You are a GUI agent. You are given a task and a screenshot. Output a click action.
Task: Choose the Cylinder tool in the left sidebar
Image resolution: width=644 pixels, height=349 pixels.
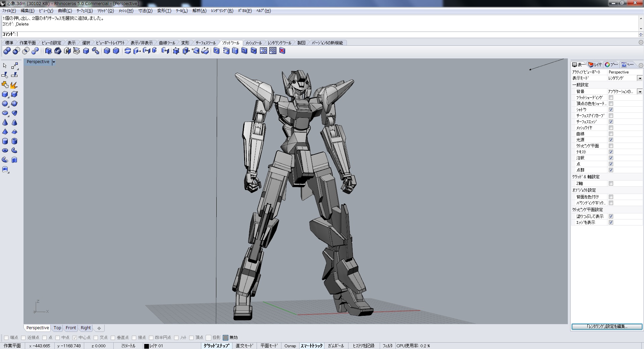(5, 141)
